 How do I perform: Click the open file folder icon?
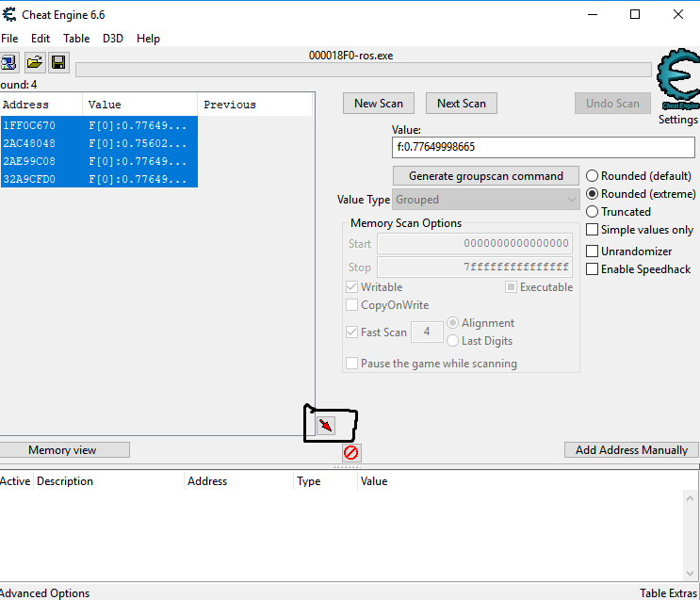point(34,62)
